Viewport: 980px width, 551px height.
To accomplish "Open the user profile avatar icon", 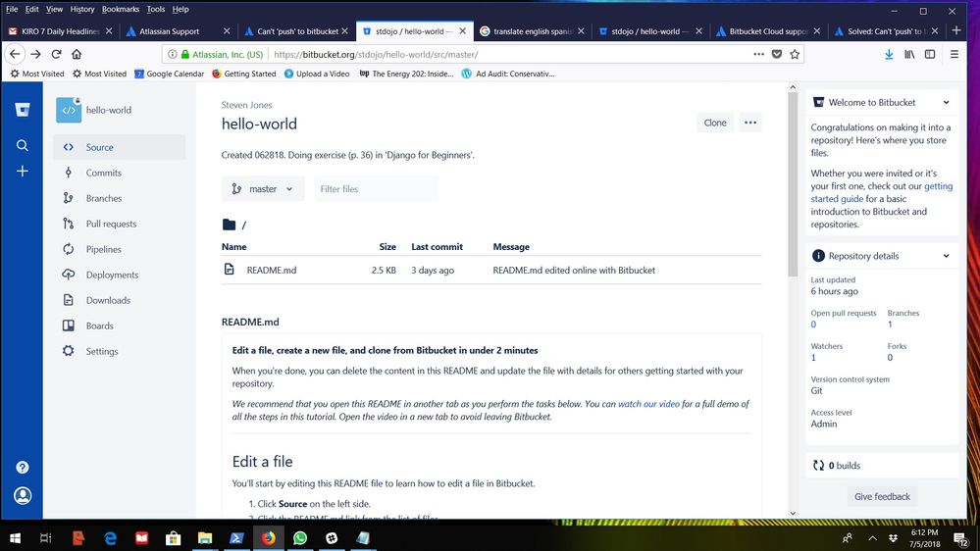I will 23,495.
